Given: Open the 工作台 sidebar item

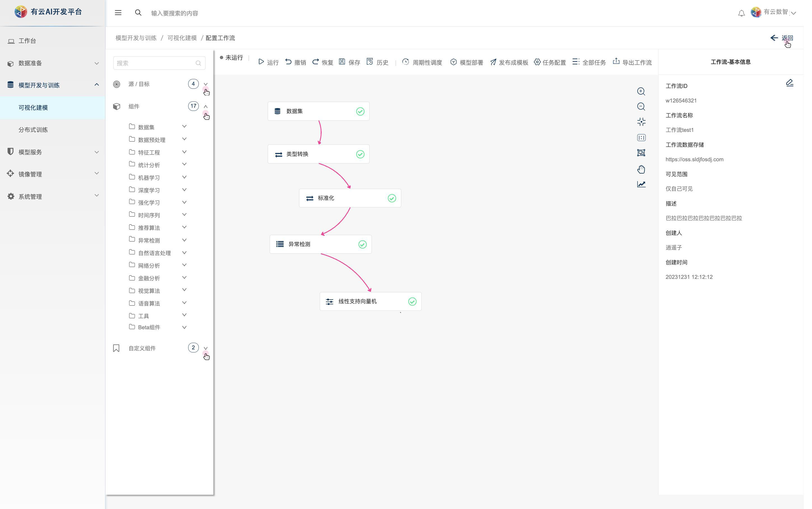Looking at the screenshot, I should 27,41.
